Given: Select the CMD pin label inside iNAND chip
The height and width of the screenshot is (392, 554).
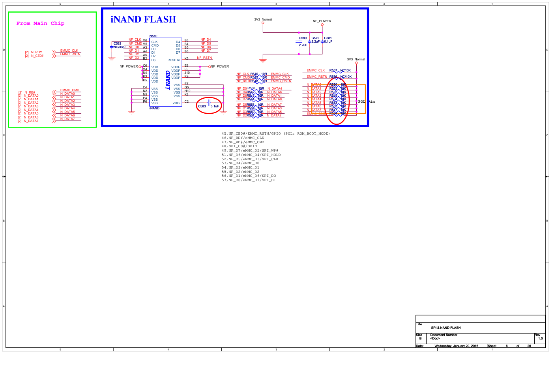Looking at the screenshot, I should point(155,45).
